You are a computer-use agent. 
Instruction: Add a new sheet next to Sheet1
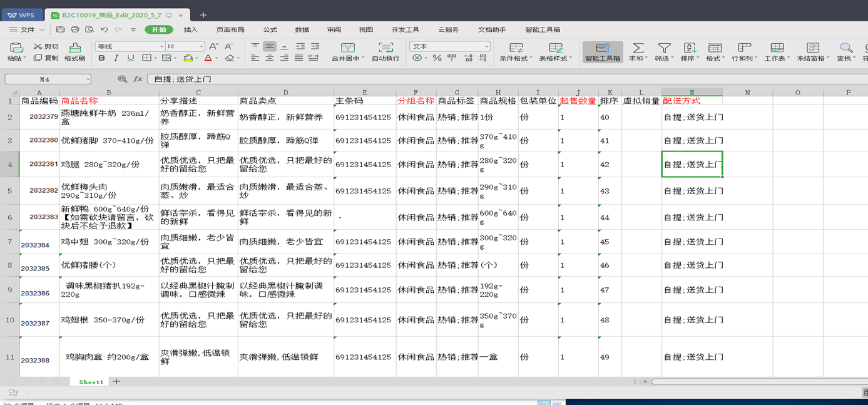click(x=116, y=381)
